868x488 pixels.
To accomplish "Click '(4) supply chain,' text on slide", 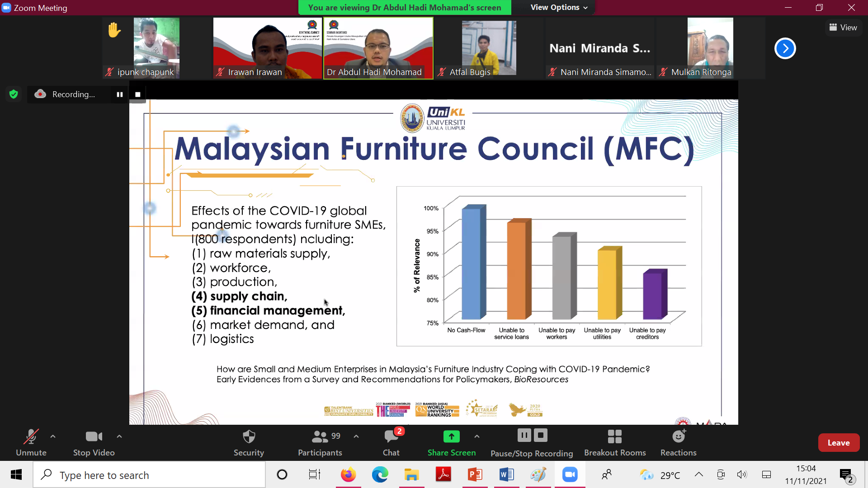I will [x=240, y=296].
